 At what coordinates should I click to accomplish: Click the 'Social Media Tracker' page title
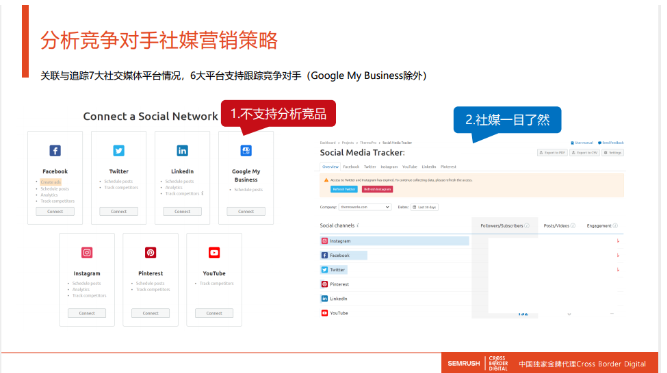pos(362,153)
